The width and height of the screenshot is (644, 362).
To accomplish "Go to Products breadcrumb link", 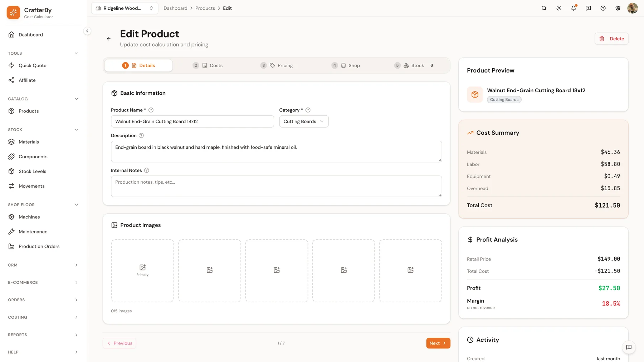I will pos(205,8).
